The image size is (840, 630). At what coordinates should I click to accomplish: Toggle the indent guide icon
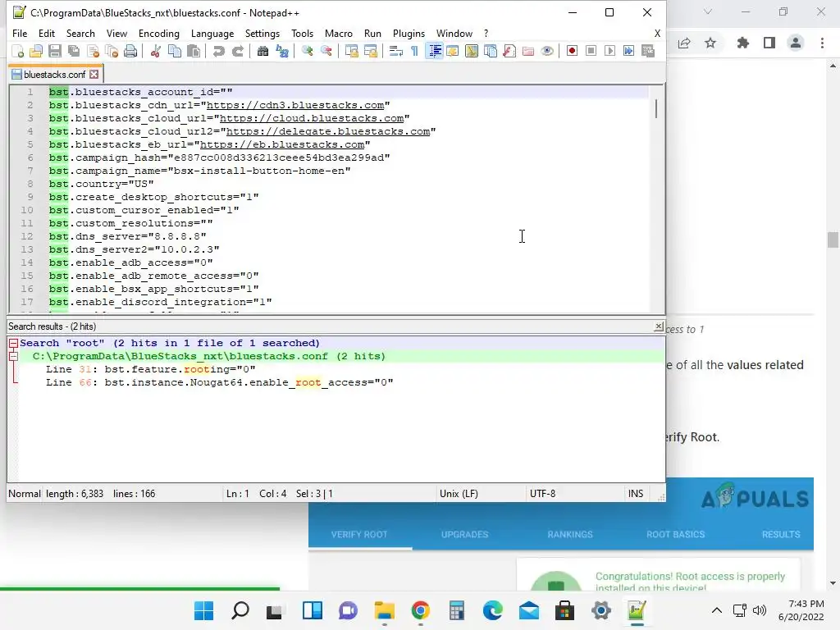(x=434, y=51)
